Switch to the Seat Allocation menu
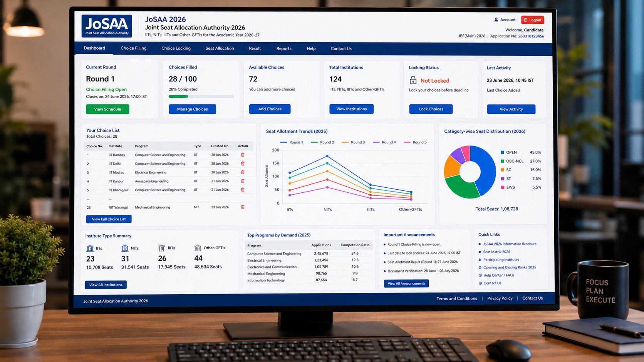Viewport: 644px width, 362px height. (x=220, y=48)
